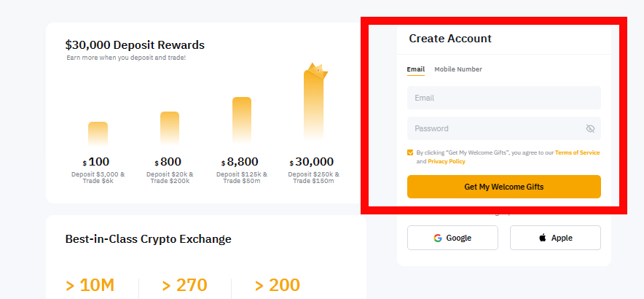Focus the Email input field
The width and height of the screenshot is (644, 299).
tap(504, 98)
